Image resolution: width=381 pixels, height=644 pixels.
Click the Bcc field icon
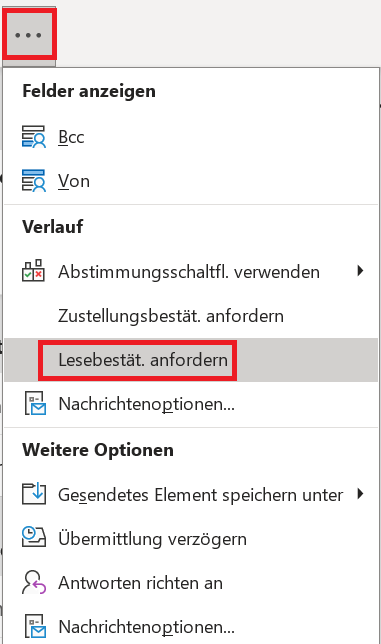coord(34,137)
